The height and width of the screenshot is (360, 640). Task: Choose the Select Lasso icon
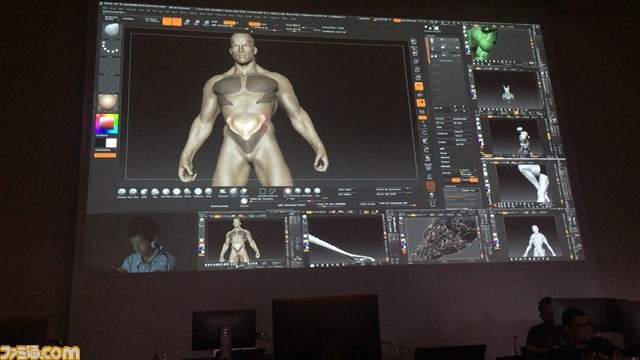click(x=273, y=191)
